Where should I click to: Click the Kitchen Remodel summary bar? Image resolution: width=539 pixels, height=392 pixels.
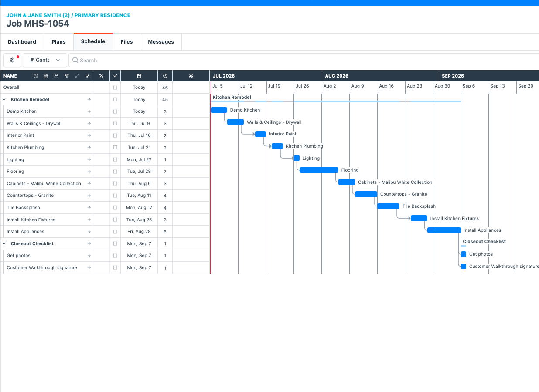335,101
